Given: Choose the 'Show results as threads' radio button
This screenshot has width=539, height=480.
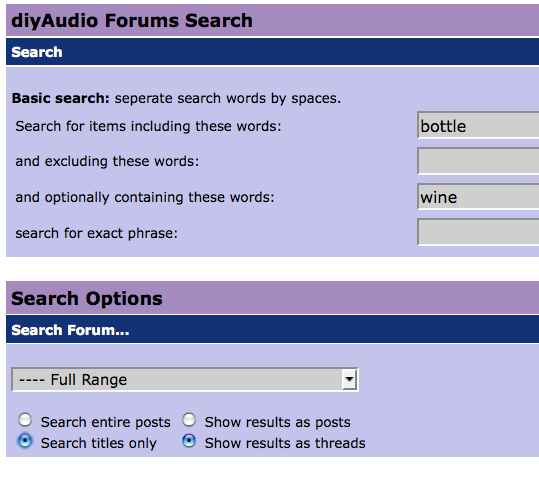Looking at the screenshot, I should pos(189,441).
